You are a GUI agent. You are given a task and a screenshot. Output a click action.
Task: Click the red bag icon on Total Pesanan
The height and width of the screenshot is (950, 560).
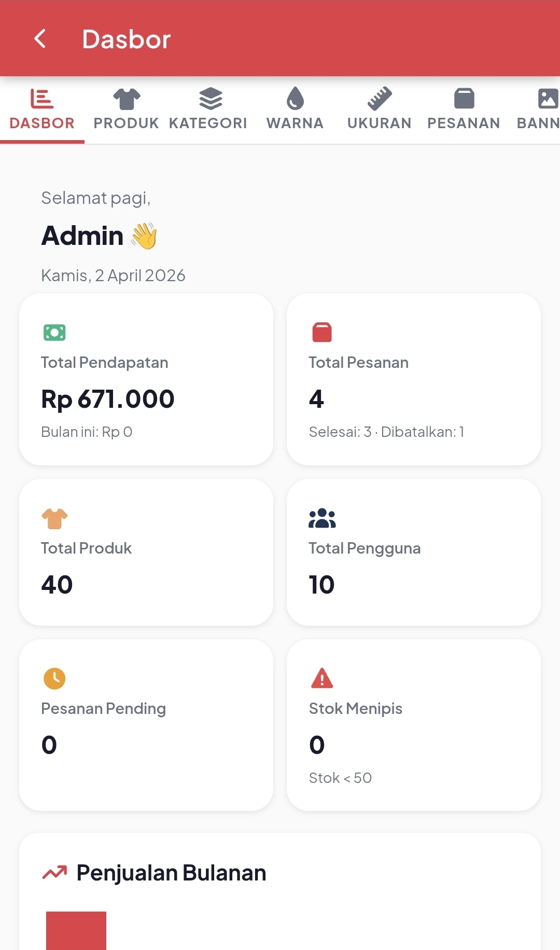[321, 333]
